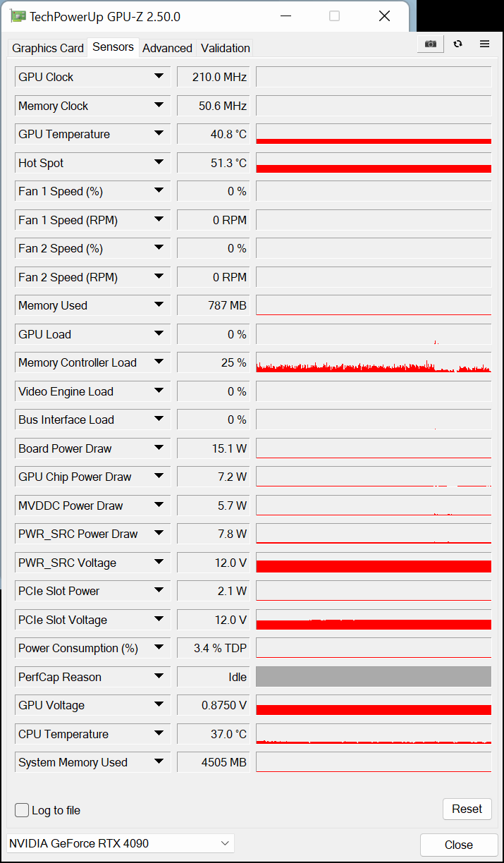The height and width of the screenshot is (863, 504).
Task: Click the 25 % Memory Controller Load value
Action: pos(214,362)
